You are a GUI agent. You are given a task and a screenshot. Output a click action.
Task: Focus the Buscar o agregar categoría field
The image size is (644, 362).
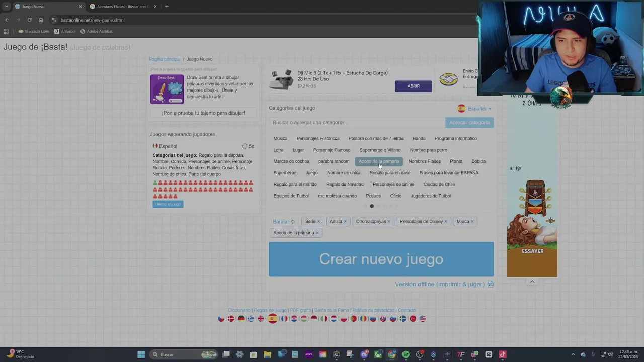tap(357, 123)
